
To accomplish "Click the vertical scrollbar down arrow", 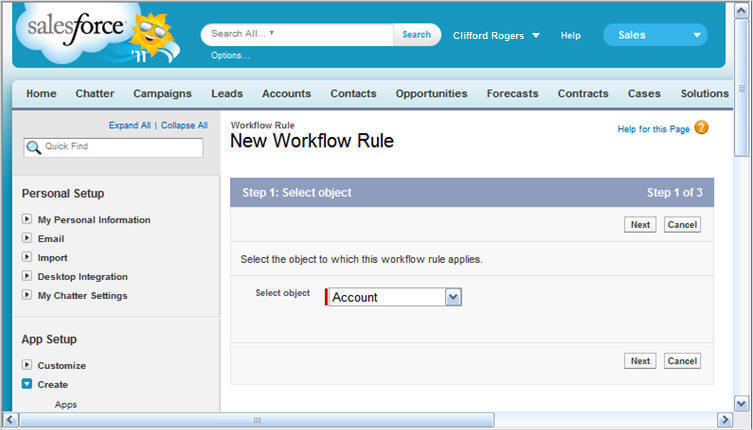I will pos(741,403).
